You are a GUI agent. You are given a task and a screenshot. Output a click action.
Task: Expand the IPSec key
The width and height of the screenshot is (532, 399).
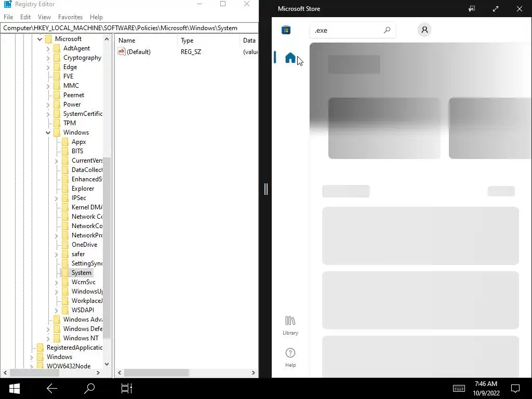[x=56, y=198]
